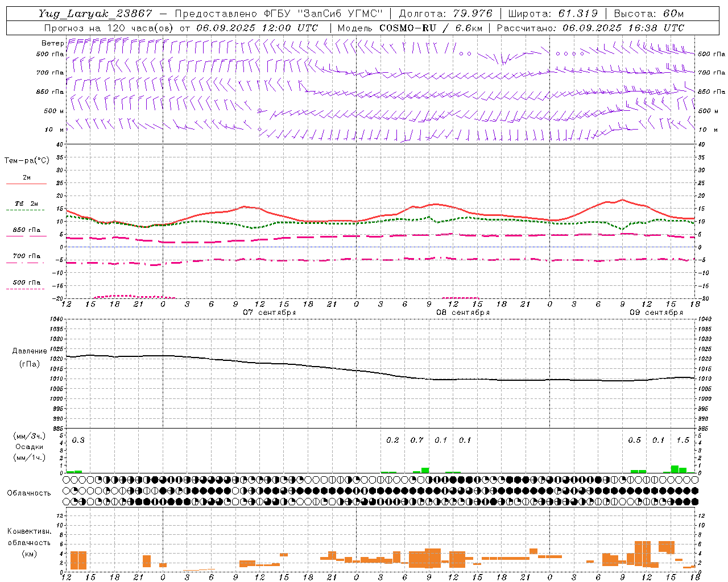728x582 pixels.
Task: Click the 500 м wind level label on left
Action: coord(53,111)
